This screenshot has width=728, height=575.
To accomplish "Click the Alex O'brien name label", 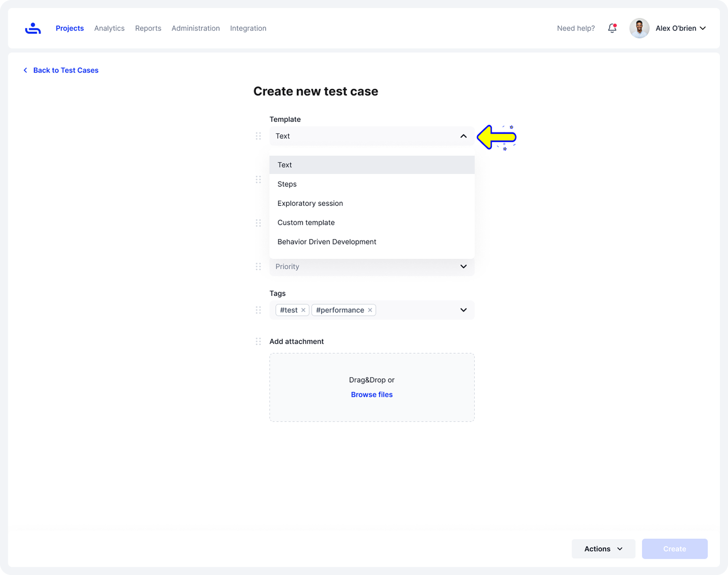I will [676, 28].
